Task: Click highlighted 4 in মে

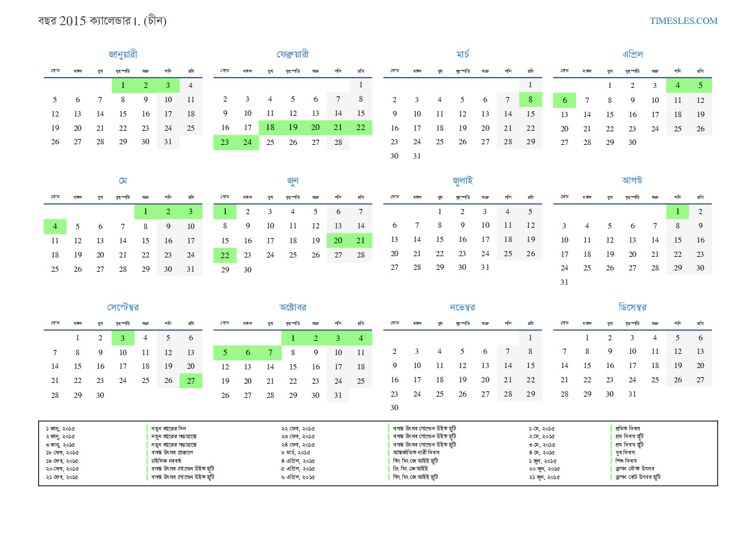Action: (x=55, y=226)
